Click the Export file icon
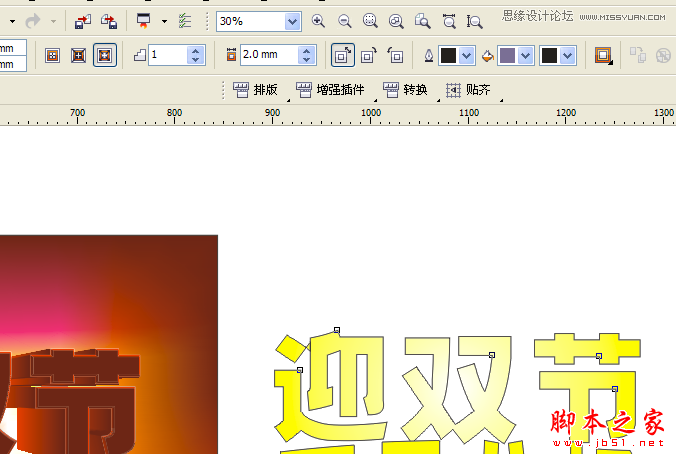The height and width of the screenshot is (454, 676). coord(109,21)
